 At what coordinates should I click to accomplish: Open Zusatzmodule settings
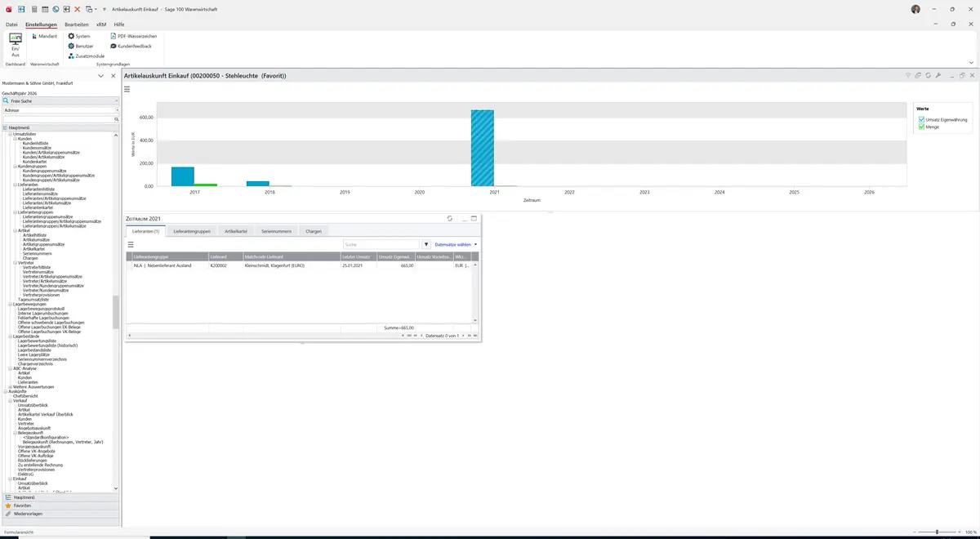(x=86, y=56)
